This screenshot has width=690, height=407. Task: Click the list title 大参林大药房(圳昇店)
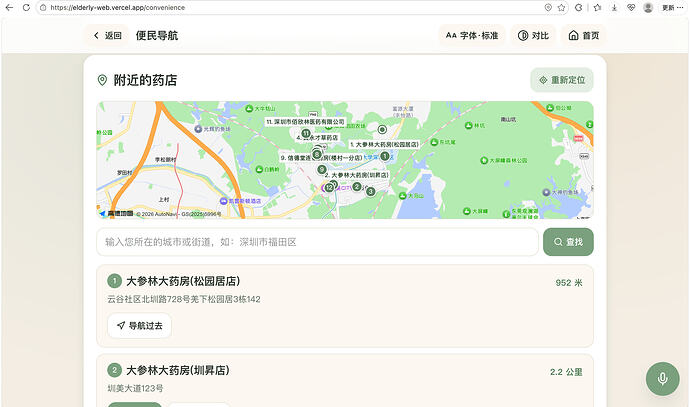pyautogui.click(x=178, y=370)
